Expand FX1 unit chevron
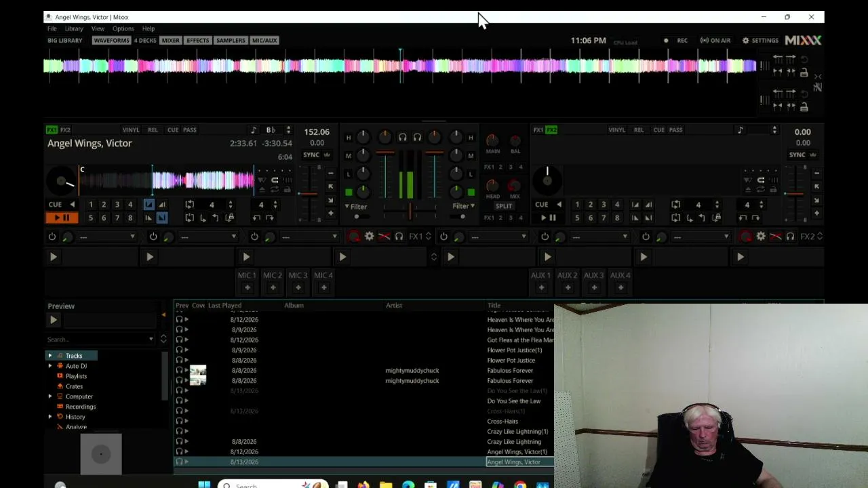868x488 pixels. pos(428,237)
